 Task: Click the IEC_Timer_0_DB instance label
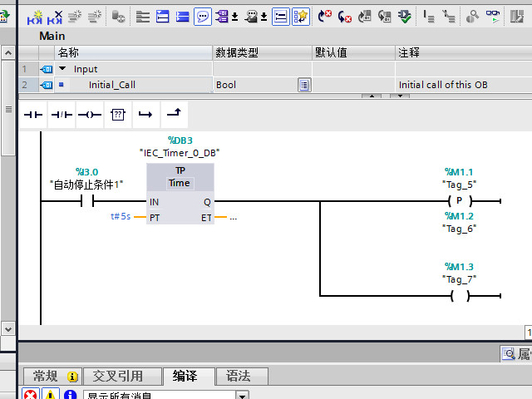[180, 153]
